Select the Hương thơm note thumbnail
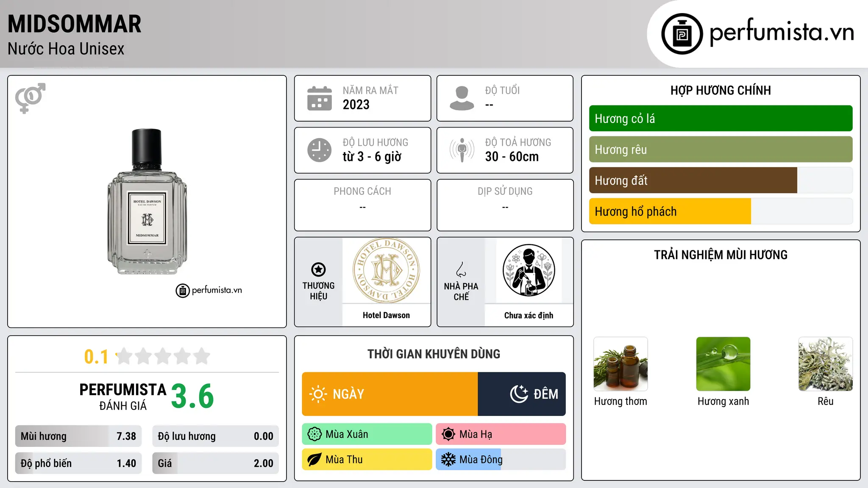The image size is (868, 488). click(620, 364)
